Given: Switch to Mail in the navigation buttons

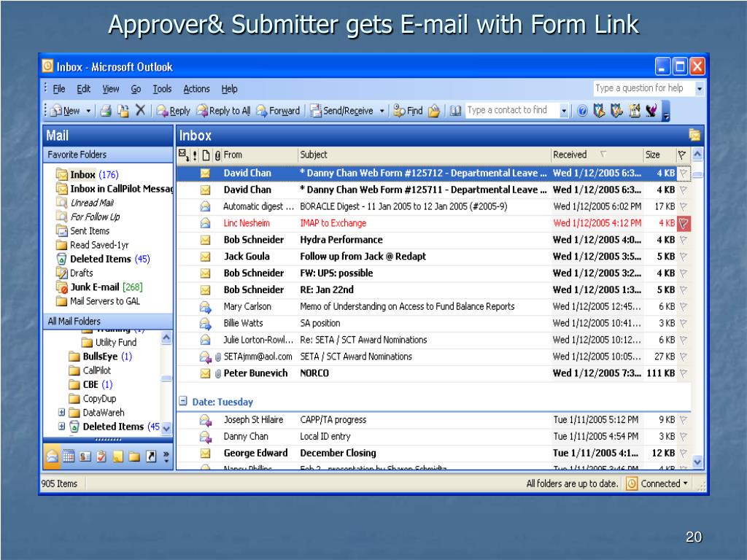Looking at the screenshot, I should coord(52,456).
